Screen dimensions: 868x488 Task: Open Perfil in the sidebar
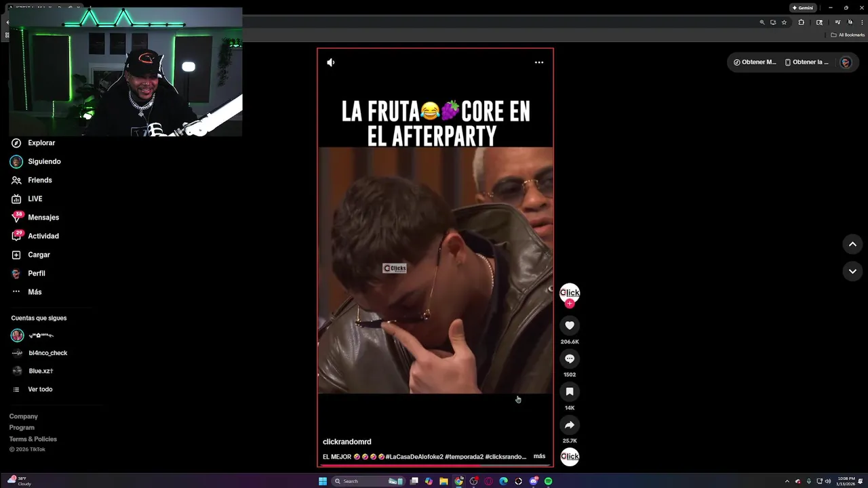(x=37, y=273)
